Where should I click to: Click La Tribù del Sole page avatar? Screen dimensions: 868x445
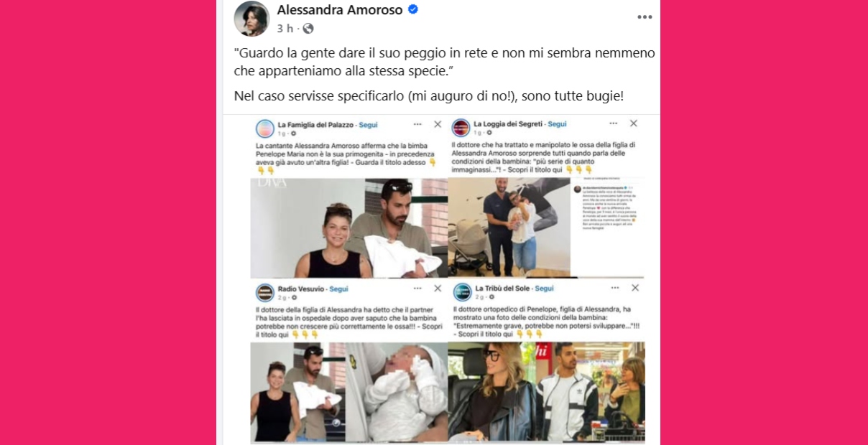point(461,291)
